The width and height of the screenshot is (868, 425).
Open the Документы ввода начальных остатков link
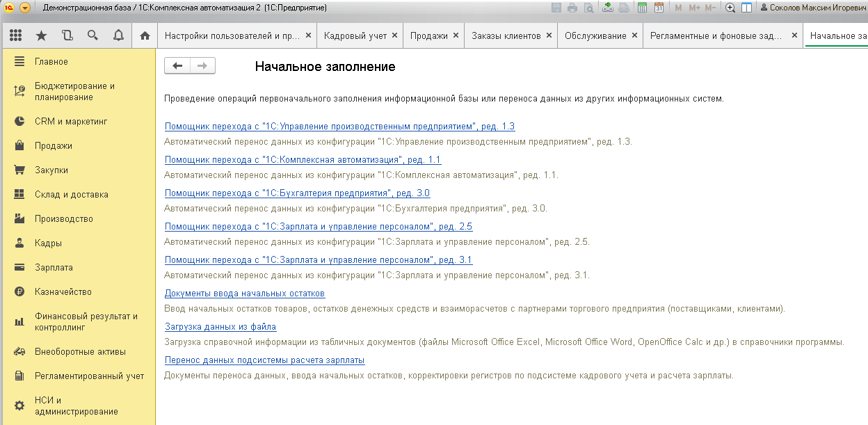pyautogui.click(x=245, y=294)
